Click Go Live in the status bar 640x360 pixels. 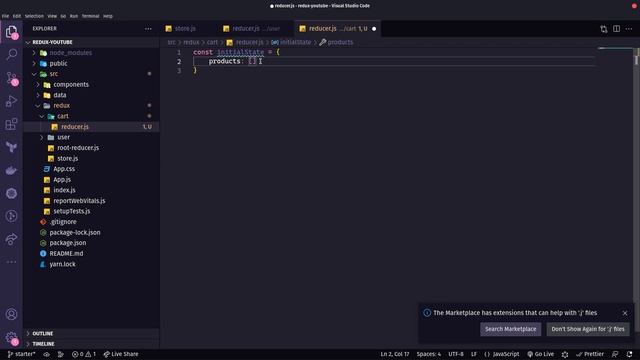(x=540, y=354)
